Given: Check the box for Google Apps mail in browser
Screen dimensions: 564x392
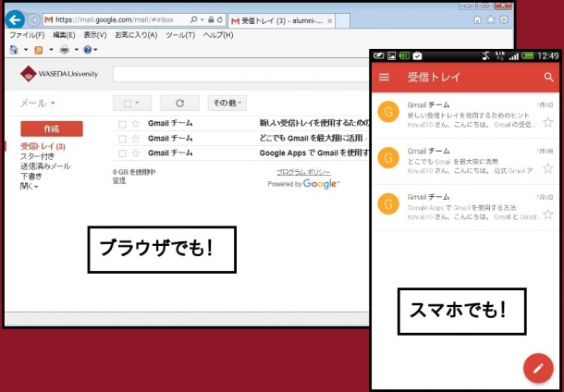Looking at the screenshot, I should 122,153.
